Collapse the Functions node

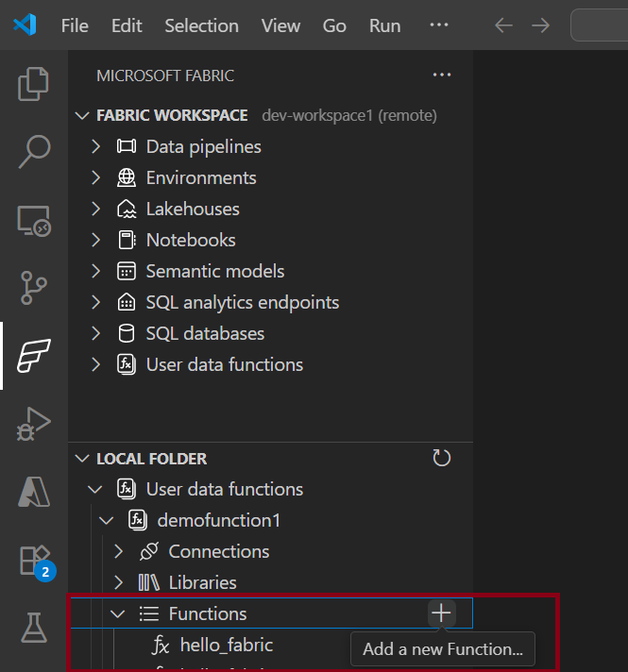point(117,614)
